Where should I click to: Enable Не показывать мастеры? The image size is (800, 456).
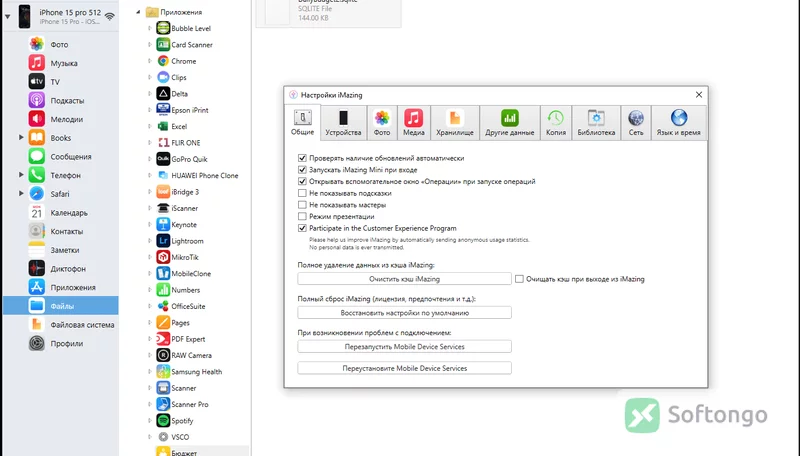click(302, 205)
